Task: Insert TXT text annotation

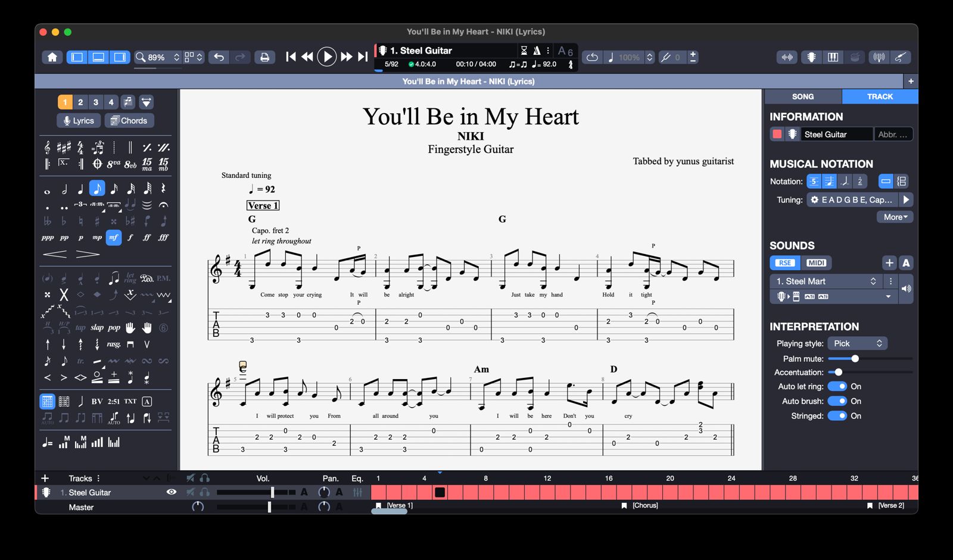Action: (x=130, y=401)
